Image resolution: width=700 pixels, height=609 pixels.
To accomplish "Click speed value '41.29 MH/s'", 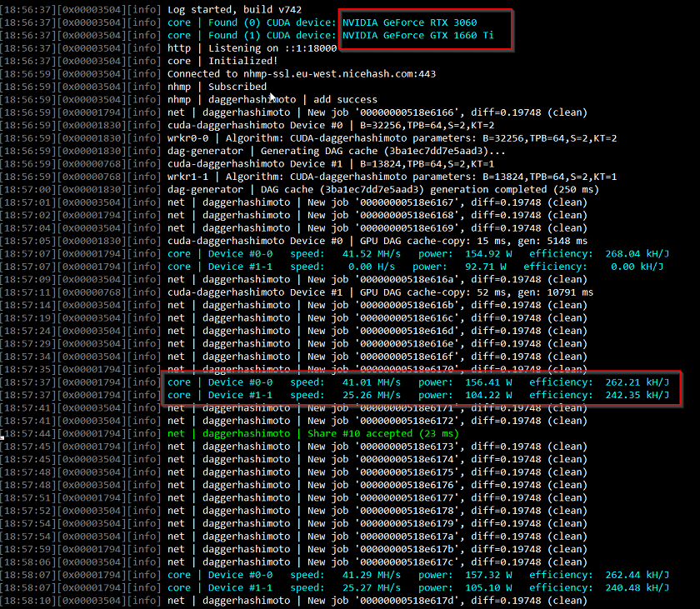I will tap(372, 575).
